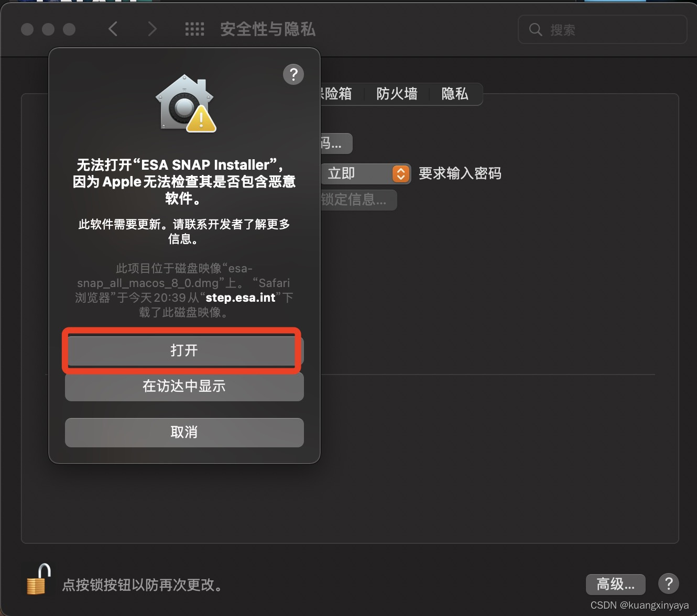Click the 此软件需要更新 message text
697x616 pixels.
184,232
